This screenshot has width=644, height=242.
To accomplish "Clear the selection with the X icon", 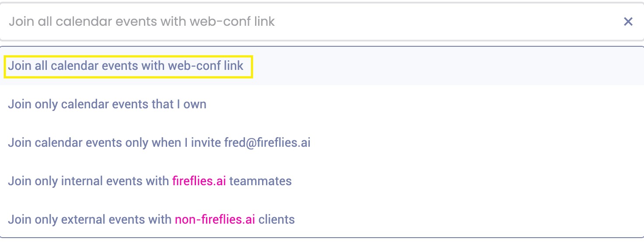I will tap(628, 21).
